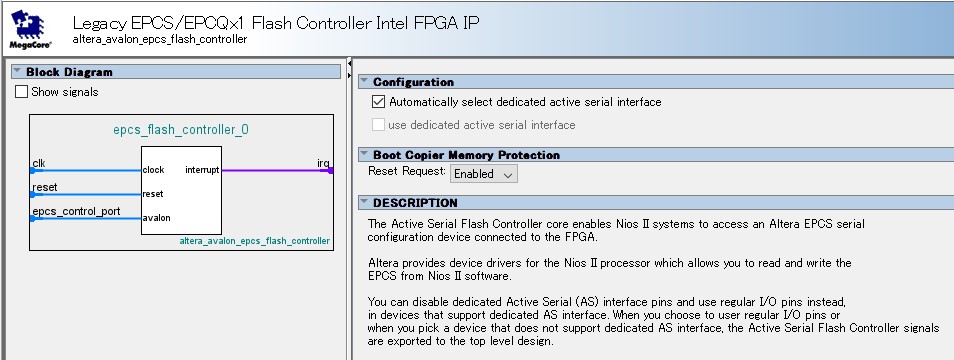The image size is (954, 360).
Task: Collapse the DESCRIPTION section triangle
Action: click(364, 202)
